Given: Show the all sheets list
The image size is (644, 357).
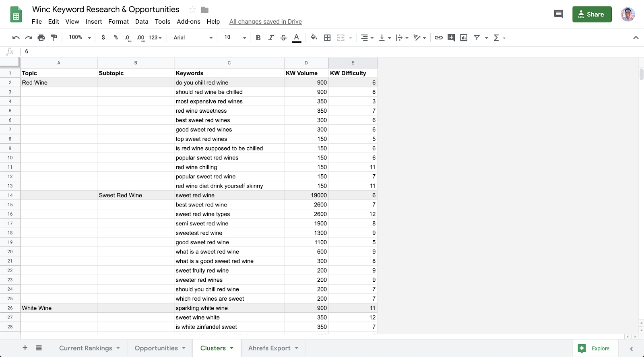Looking at the screenshot, I should (x=39, y=348).
